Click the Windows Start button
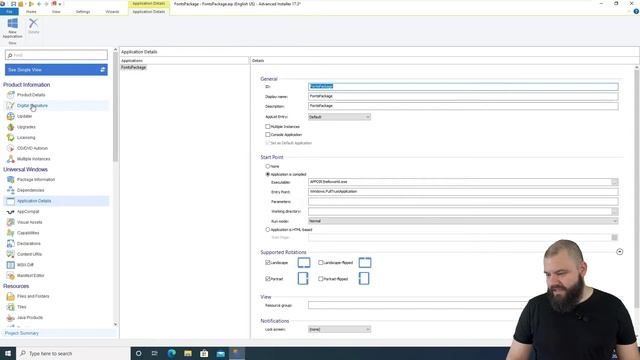 8,353
